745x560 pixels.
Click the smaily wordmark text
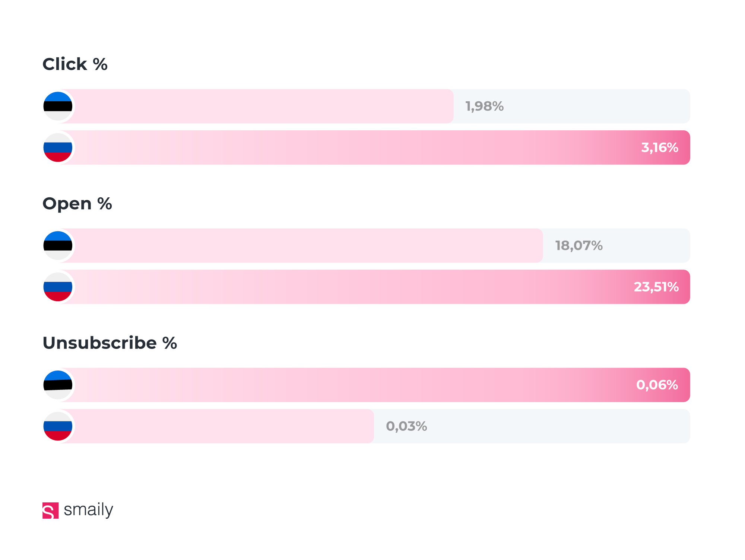(88, 510)
